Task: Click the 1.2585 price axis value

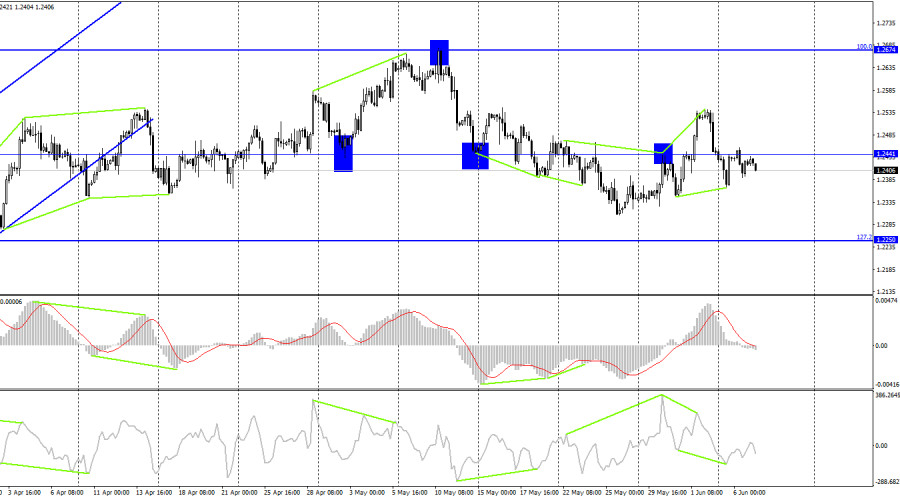Action: click(x=886, y=91)
